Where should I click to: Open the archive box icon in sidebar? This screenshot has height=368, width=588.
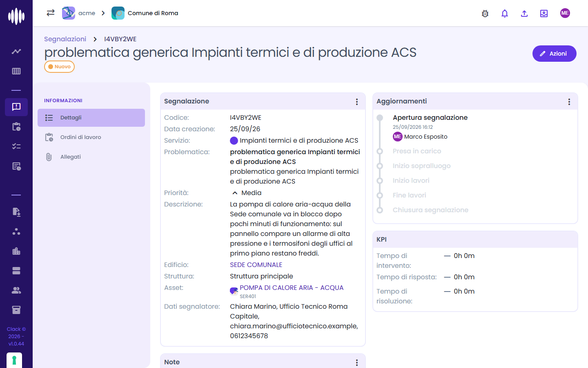[16, 310]
